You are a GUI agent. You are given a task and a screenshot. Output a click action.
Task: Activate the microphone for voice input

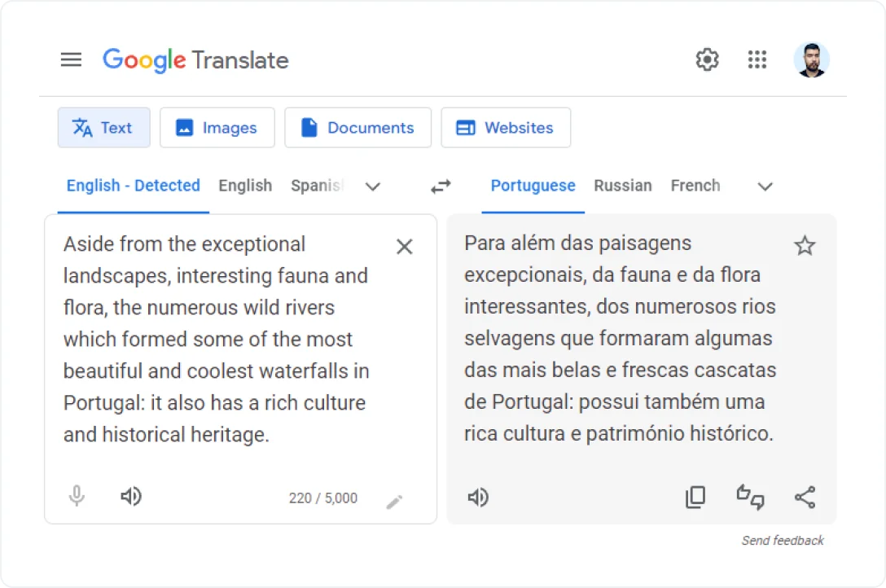[x=76, y=496]
